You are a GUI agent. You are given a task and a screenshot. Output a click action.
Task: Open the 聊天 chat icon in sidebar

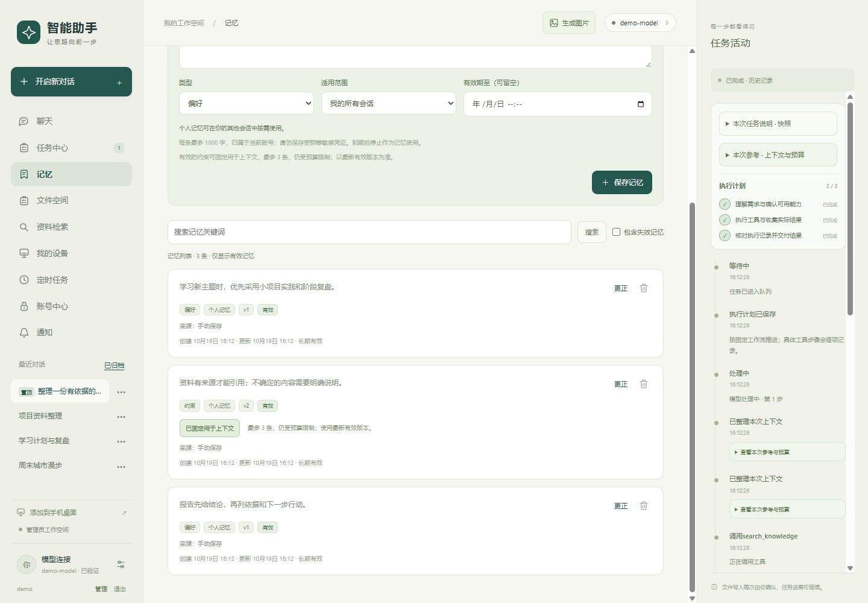coord(24,121)
